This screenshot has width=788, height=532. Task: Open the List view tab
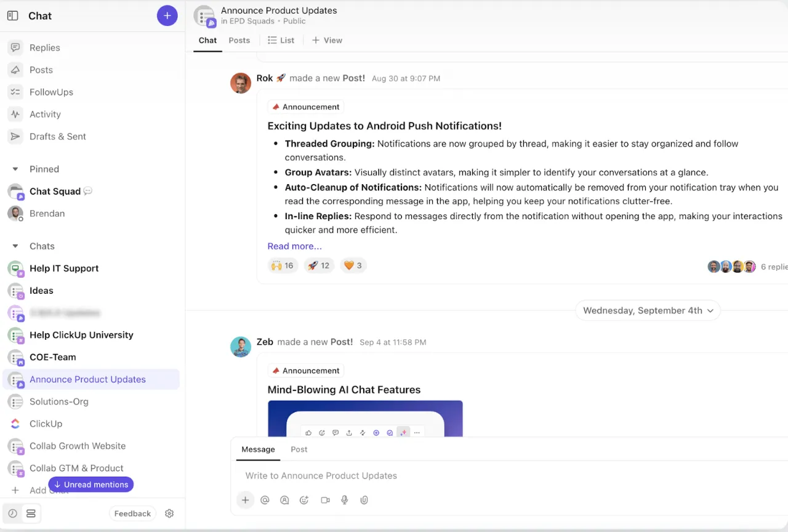[281, 40]
